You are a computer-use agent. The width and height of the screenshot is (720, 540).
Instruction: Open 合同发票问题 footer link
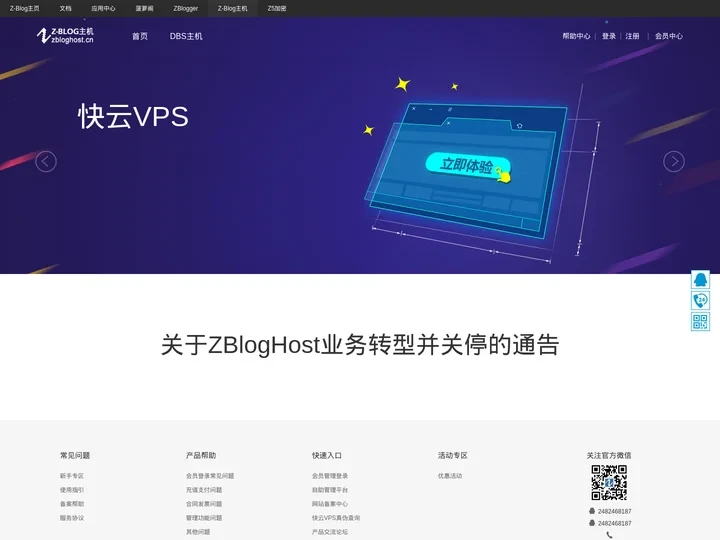click(x=204, y=504)
